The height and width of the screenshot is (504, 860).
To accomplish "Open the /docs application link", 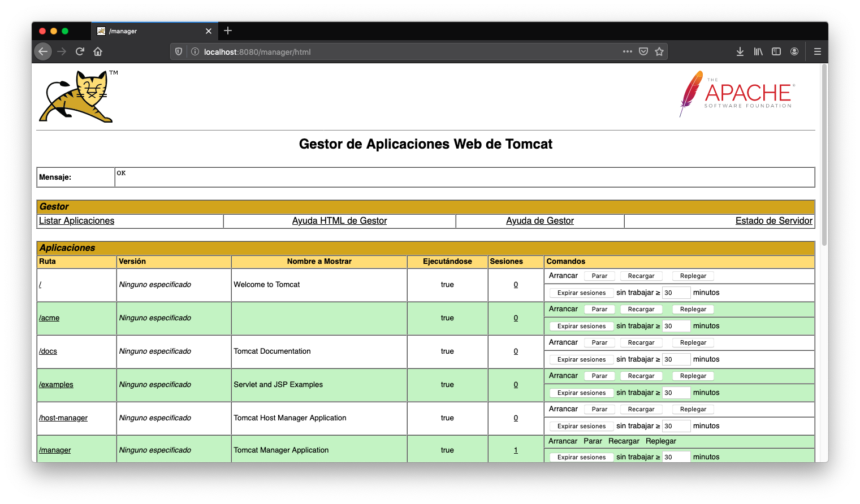I will [x=48, y=351].
